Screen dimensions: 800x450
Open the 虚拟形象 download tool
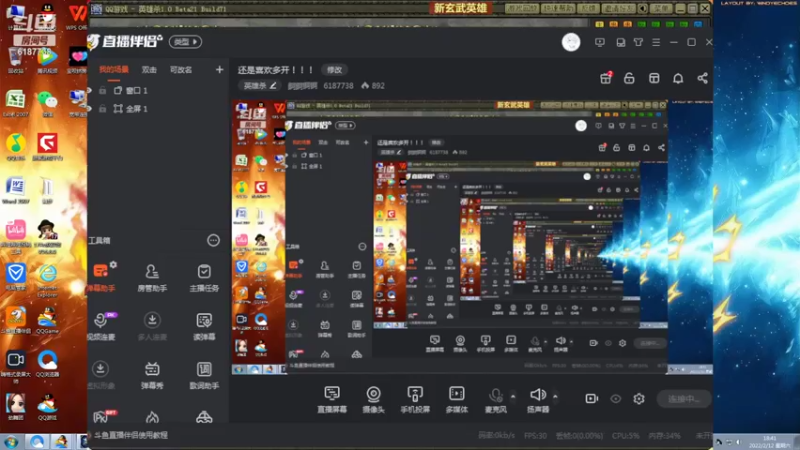[101, 375]
